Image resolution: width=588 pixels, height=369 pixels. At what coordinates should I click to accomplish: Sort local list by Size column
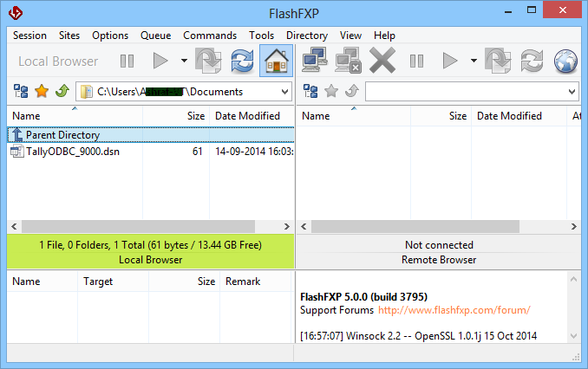[176, 116]
